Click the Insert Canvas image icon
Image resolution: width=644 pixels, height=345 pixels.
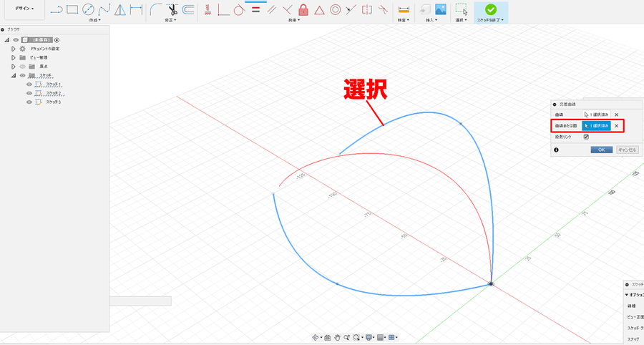[440, 9]
